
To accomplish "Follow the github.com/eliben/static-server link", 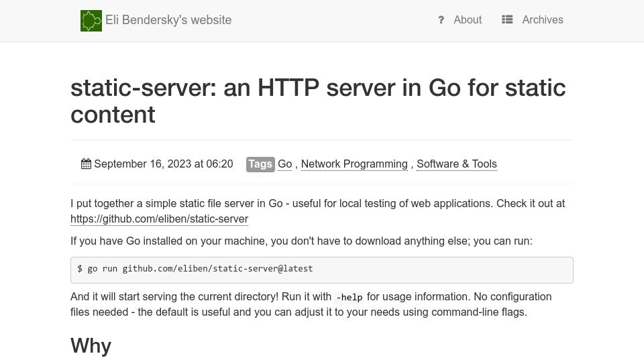I will (x=160, y=219).
